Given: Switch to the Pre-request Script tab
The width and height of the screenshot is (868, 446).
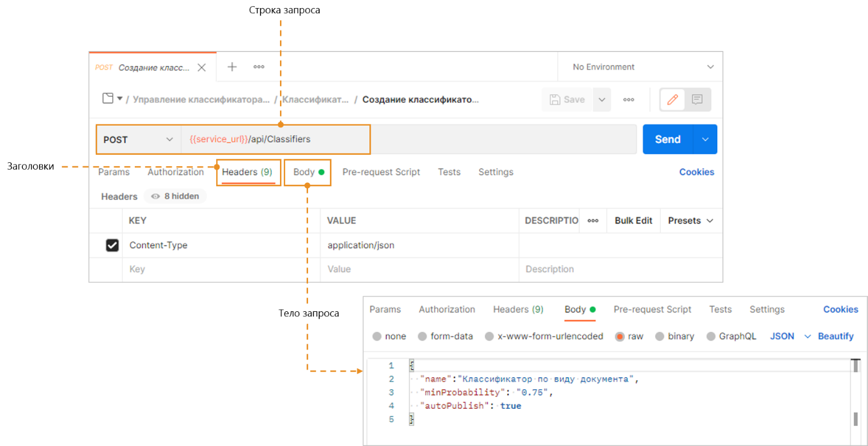Looking at the screenshot, I should [x=381, y=172].
